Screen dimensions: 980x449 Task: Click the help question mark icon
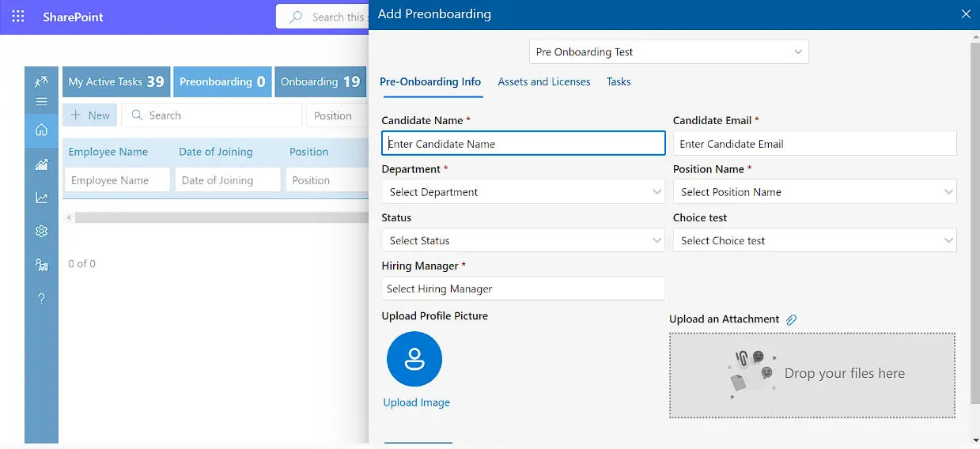(41, 298)
